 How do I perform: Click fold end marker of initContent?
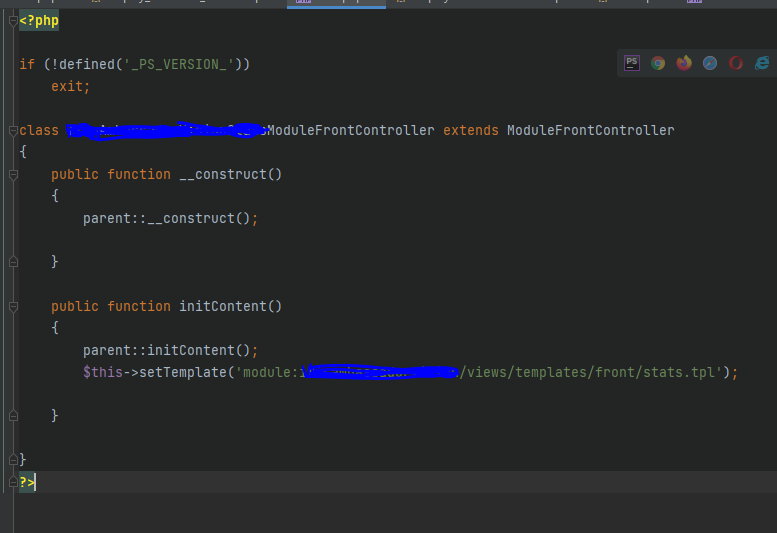point(13,415)
